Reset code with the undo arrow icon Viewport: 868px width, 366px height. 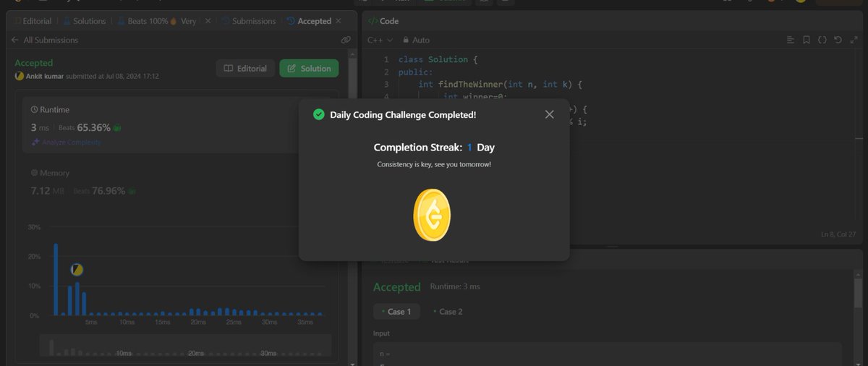[838, 40]
